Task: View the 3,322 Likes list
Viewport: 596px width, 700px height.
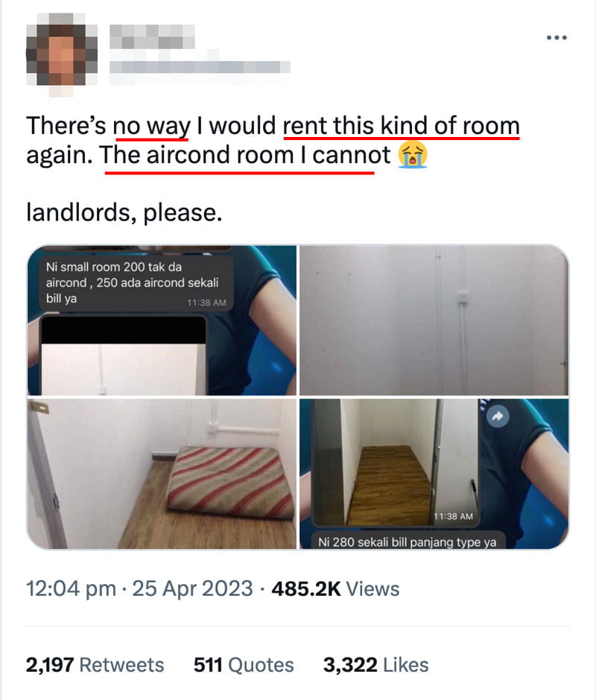Action: [x=375, y=665]
